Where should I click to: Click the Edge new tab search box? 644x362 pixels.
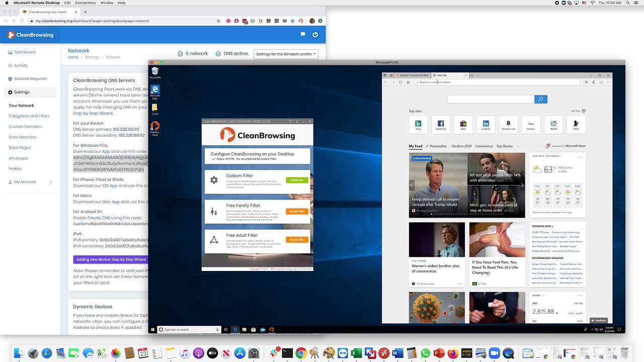click(x=491, y=100)
